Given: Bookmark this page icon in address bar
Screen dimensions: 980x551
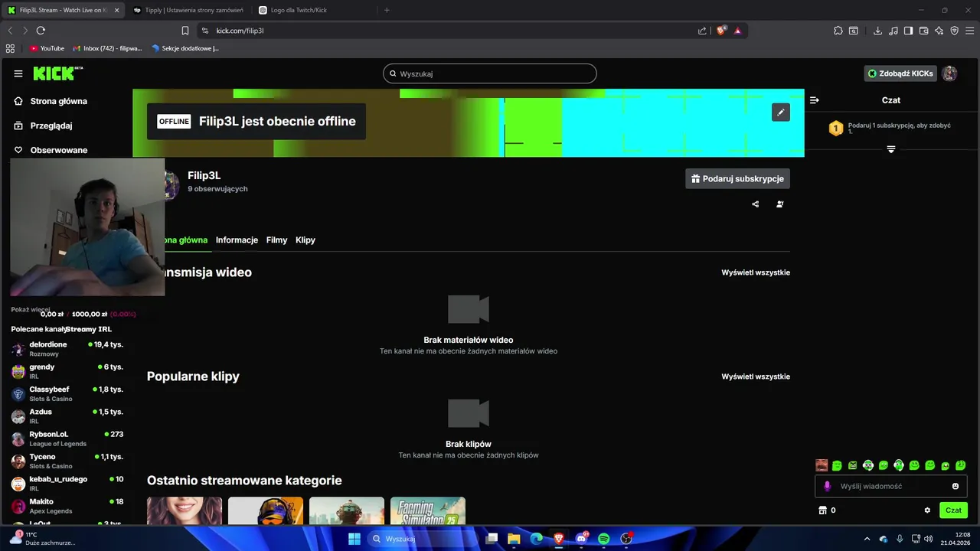Looking at the screenshot, I should (x=185, y=31).
